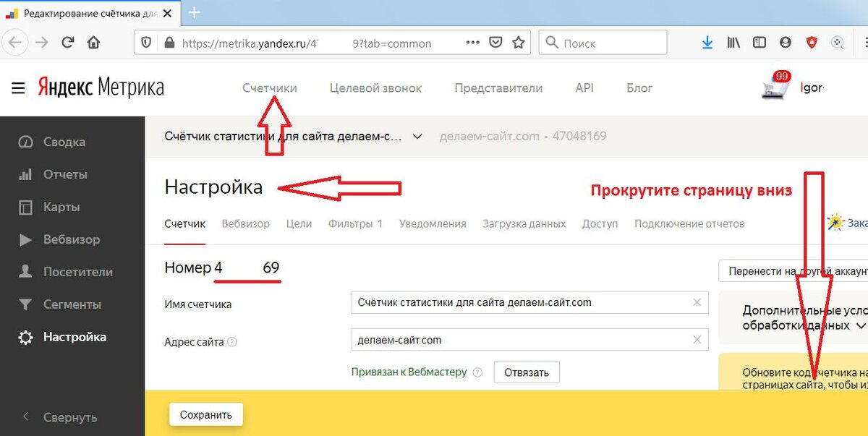The width and height of the screenshot is (868, 436).
Task: Clear the Адрес сайта field with X
Action: (x=697, y=339)
